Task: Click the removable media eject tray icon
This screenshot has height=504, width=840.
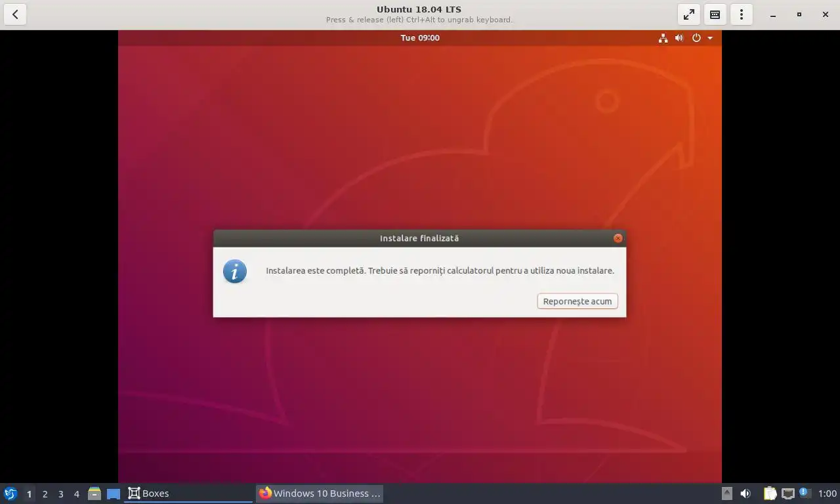Action: tap(726, 493)
